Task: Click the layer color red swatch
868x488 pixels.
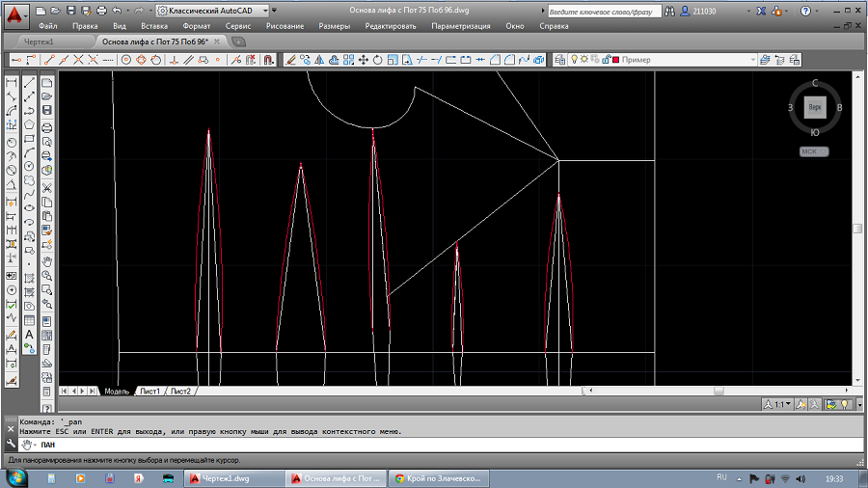Action: click(x=615, y=60)
